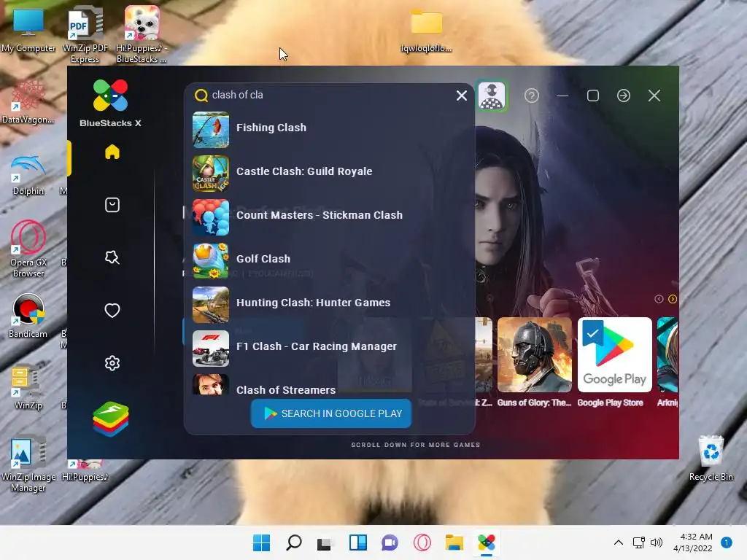Select Fishing Clash search result
This screenshot has height=560, width=747.
pyautogui.click(x=330, y=130)
